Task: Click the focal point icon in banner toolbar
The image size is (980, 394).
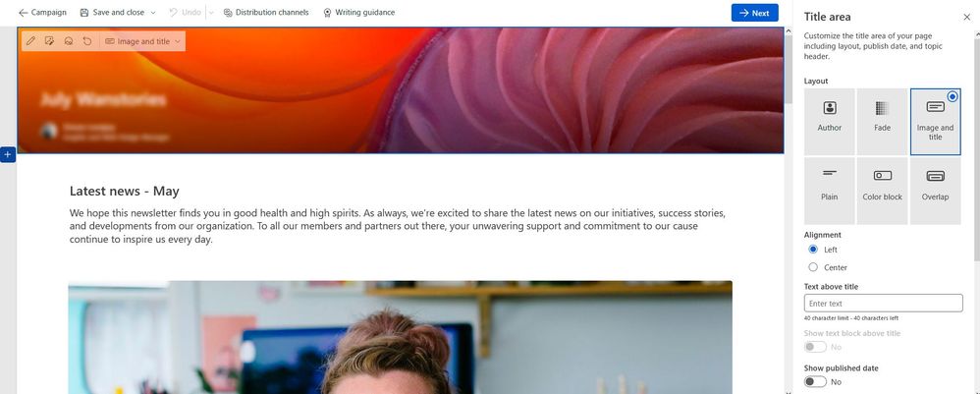Action: 69,41
